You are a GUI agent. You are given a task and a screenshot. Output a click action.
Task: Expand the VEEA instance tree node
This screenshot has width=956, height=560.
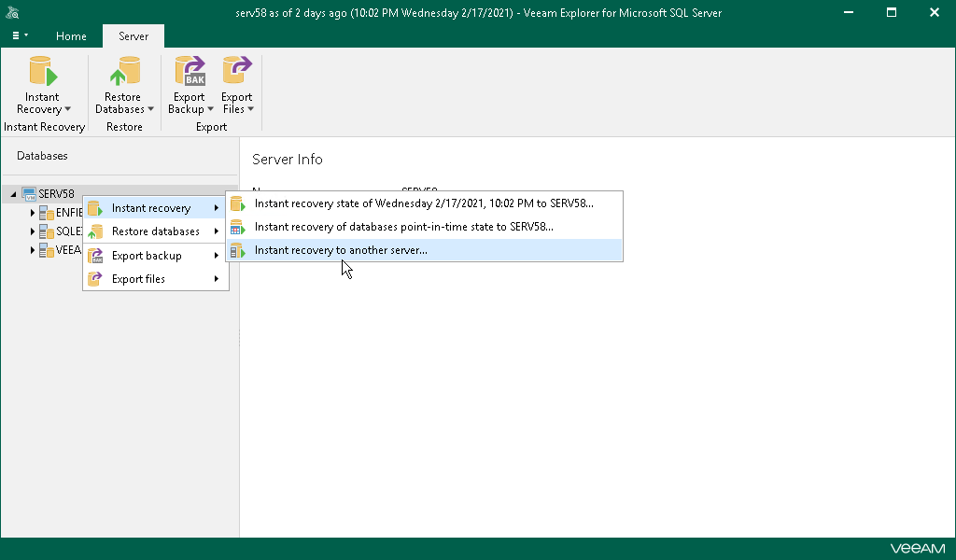[33, 250]
